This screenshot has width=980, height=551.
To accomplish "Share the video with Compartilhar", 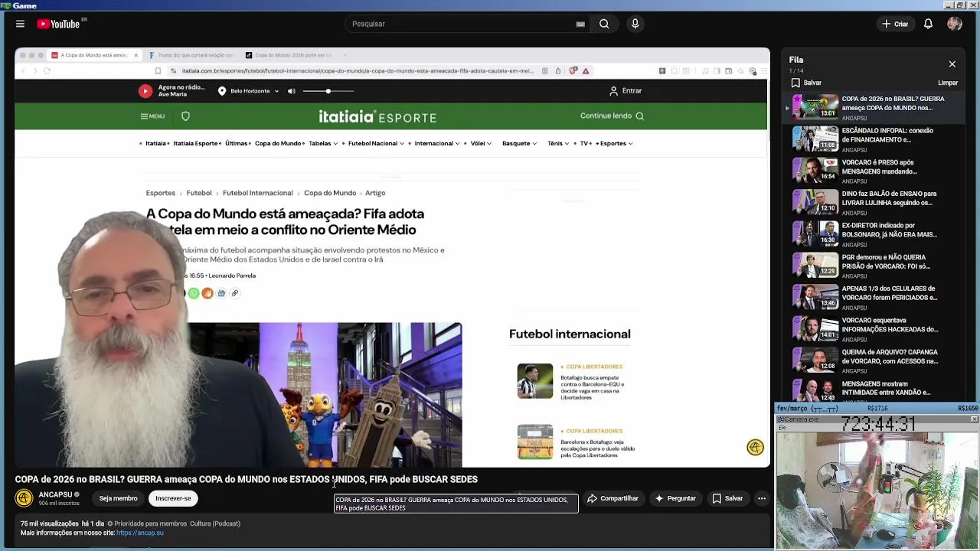I will (x=612, y=498).
